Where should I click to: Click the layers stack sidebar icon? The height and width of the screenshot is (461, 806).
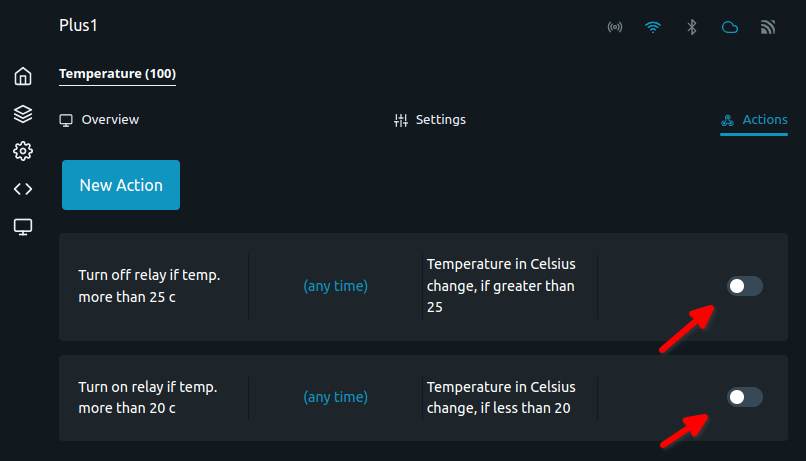click(x=23, y=114)
